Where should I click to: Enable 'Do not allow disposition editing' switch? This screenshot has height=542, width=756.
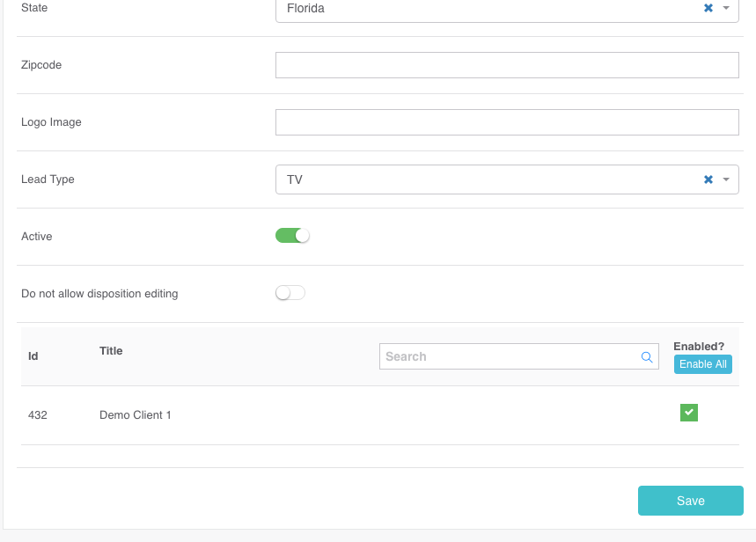pos(290,293)
